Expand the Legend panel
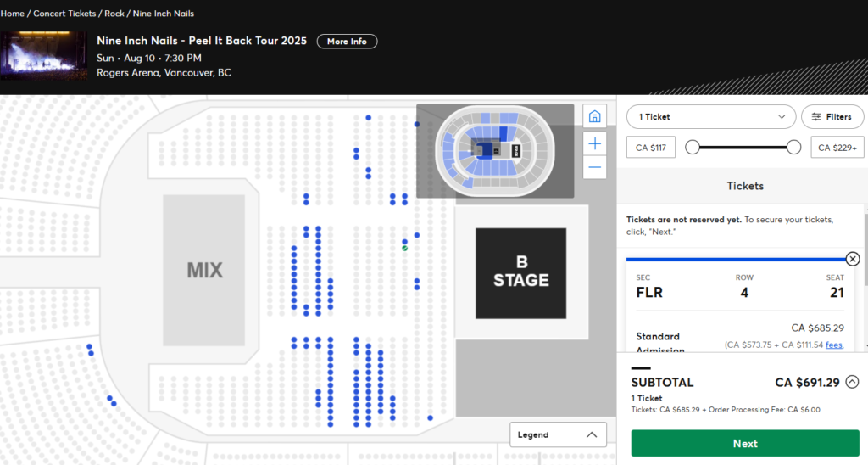Screen dimensions: 868x465 pos(558,434)
